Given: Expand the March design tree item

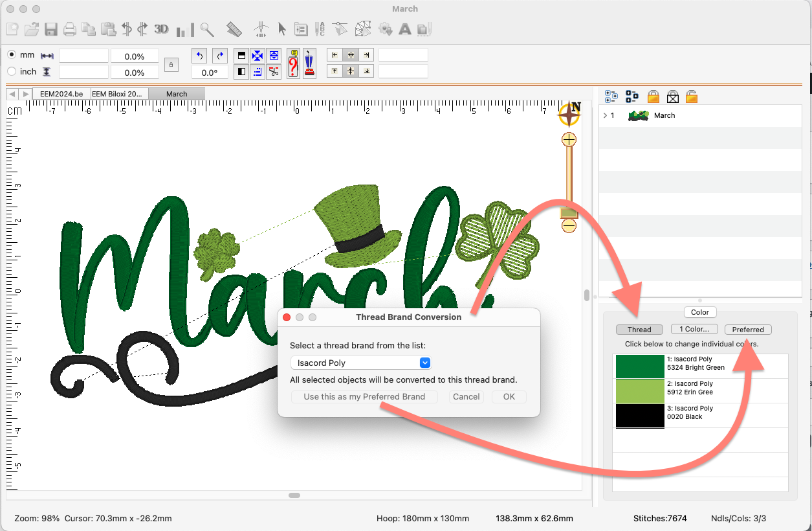Looking at the screenshot, I should click(x=604, y=115).
